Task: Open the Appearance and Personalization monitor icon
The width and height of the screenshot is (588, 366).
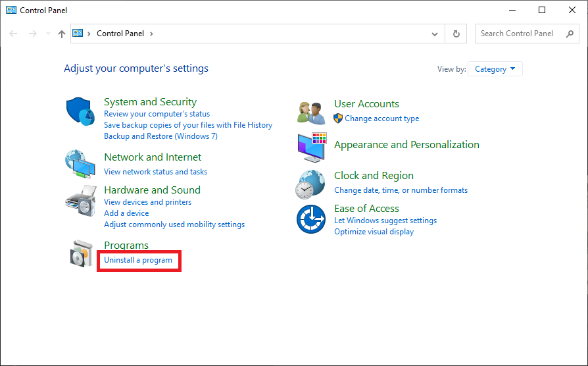Action: pyautogui.click(x=312, y=147)
